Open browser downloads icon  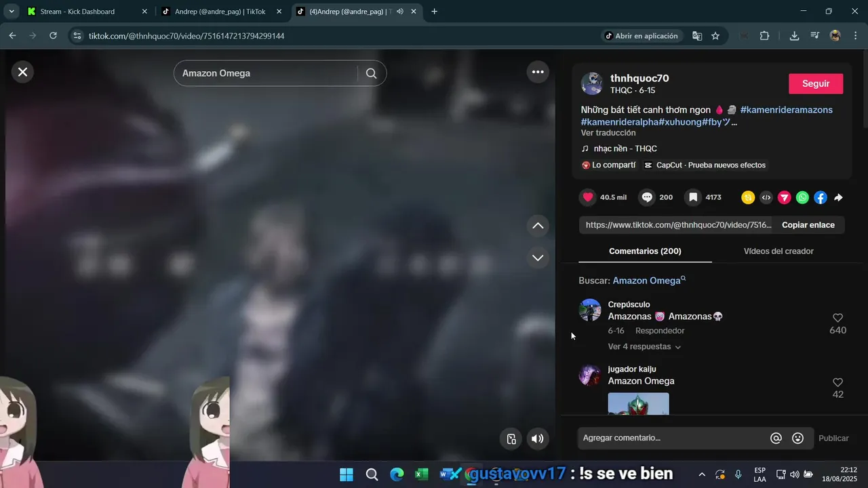coord(794,36)
